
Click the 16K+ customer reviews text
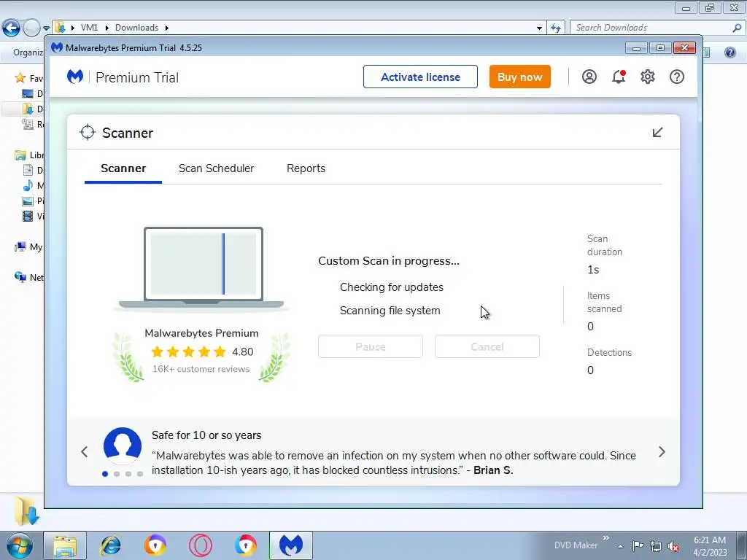click(201, 369)
